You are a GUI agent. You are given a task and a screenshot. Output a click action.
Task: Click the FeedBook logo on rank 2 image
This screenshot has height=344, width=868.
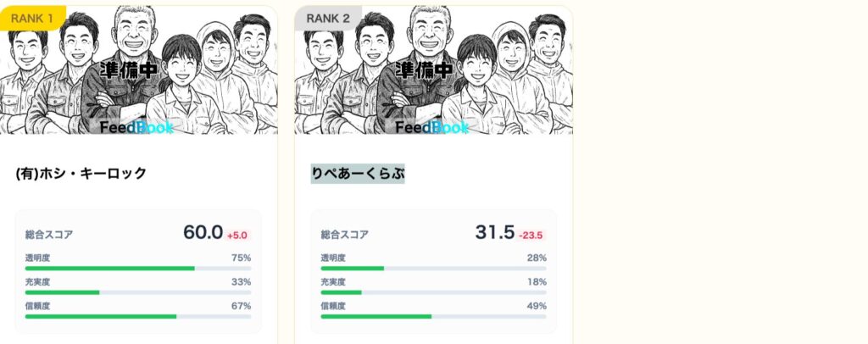point(431,127)
